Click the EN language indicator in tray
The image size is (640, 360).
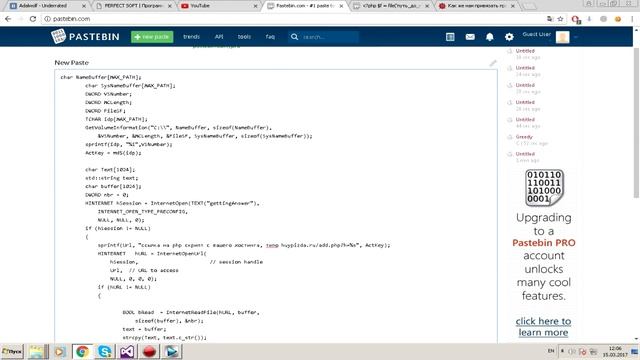[x=551, y=351]
